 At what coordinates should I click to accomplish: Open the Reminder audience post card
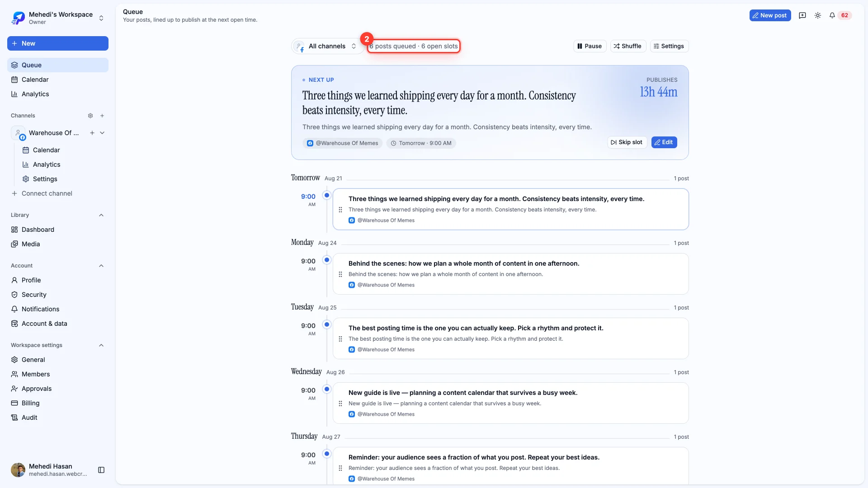(511, 466)
